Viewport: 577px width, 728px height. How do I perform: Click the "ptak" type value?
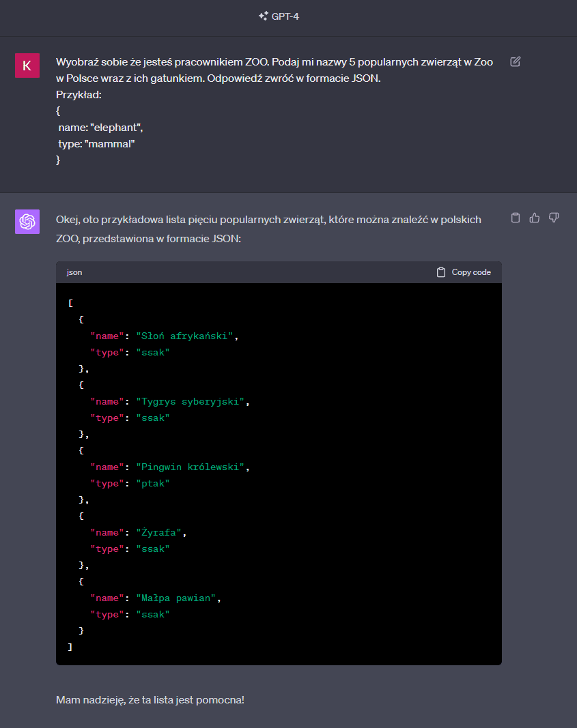[153, 483]
